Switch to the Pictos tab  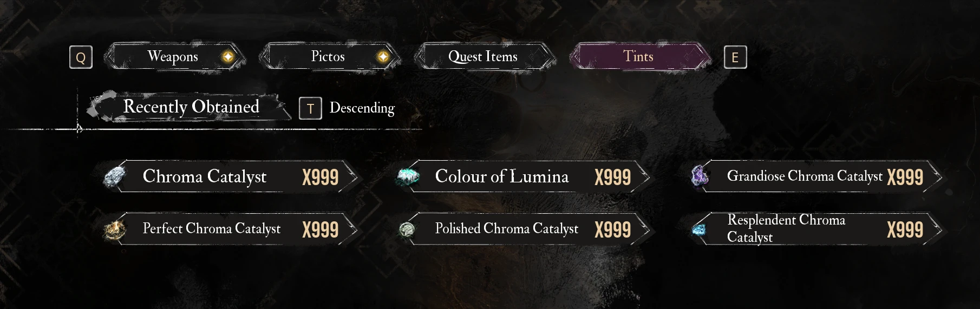point(329,56)
